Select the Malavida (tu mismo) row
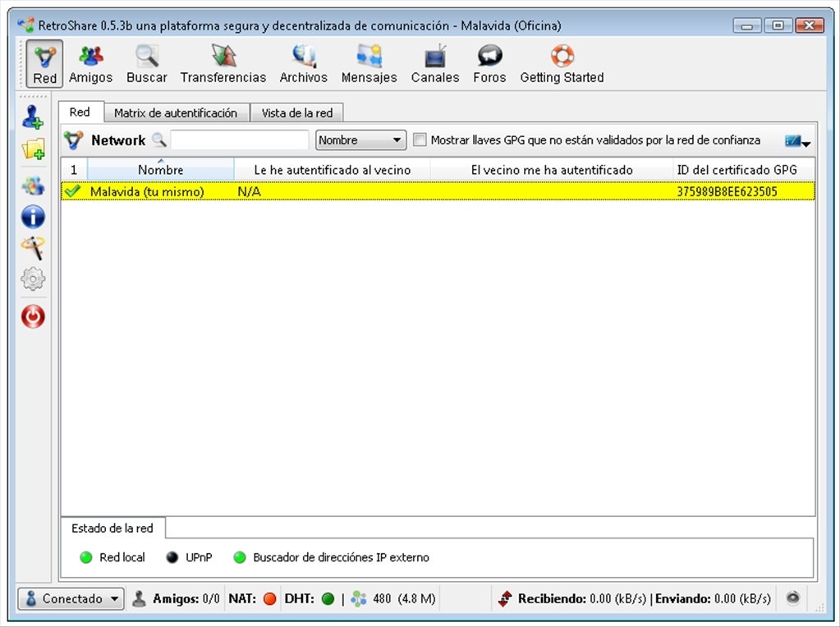Screen dimensions: 840x627 438,191
